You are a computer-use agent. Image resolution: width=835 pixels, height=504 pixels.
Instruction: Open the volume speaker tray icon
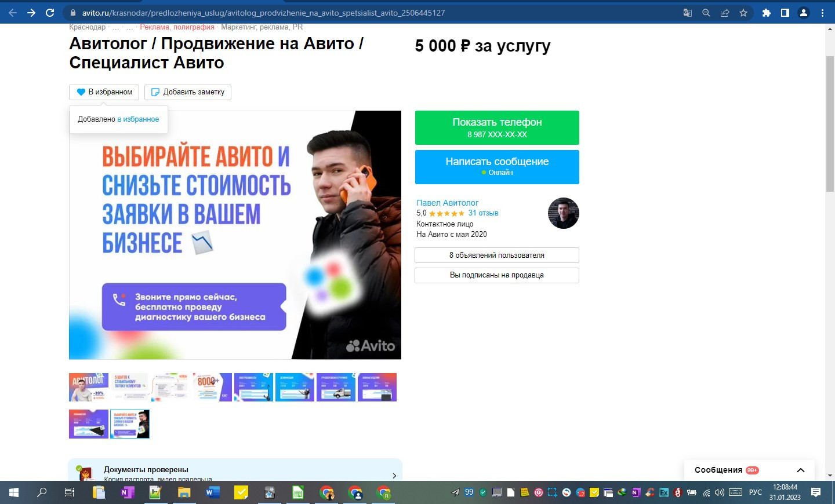coord(720,492)
